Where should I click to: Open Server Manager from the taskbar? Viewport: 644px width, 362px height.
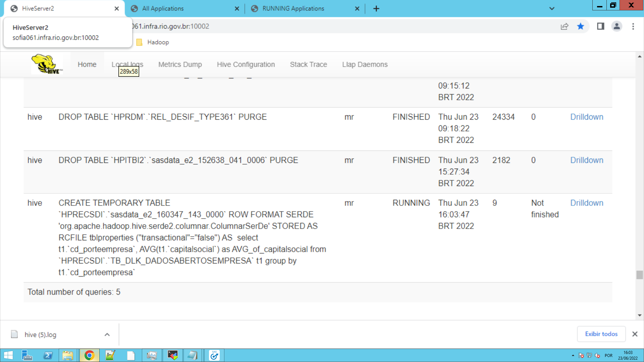coord(27,355)
